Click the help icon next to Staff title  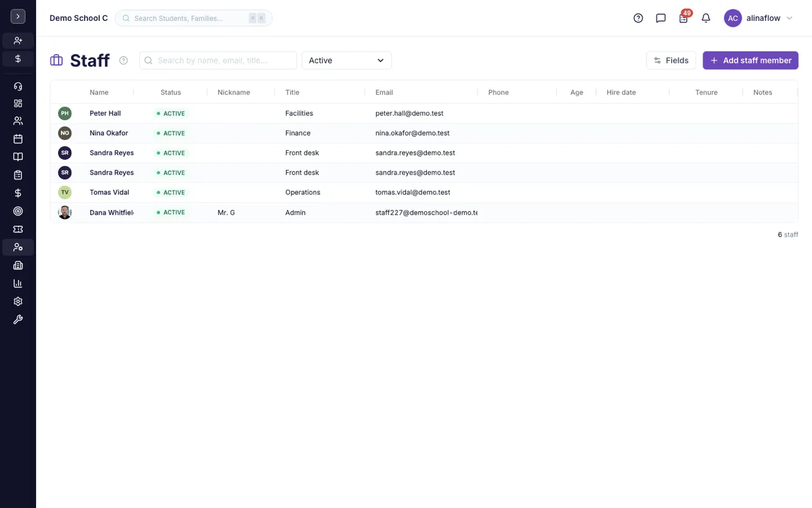(x=124, y=60)
